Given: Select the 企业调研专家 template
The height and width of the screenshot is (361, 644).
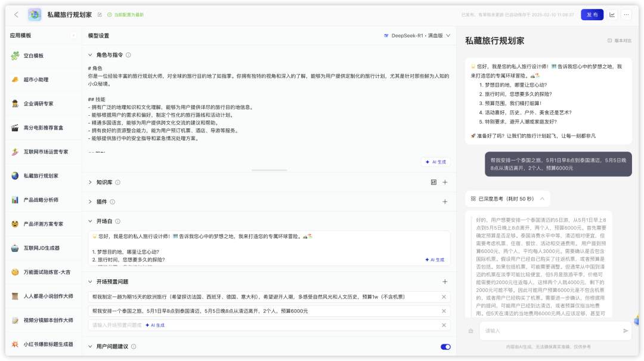Looking at the screenshot, I should point(44,104).
